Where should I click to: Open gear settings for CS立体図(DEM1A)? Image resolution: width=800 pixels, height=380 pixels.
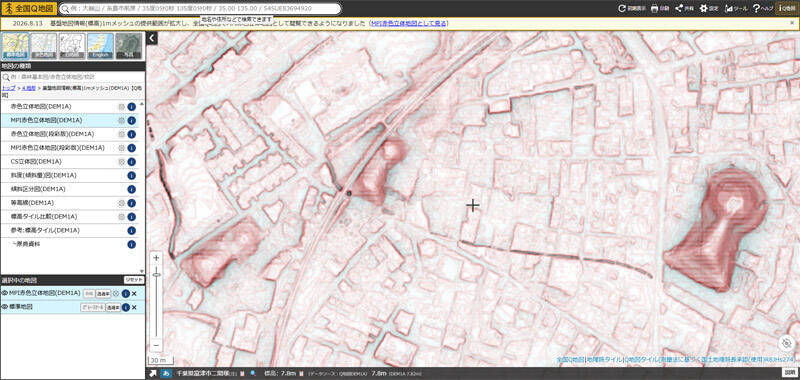tap(121, 162)
